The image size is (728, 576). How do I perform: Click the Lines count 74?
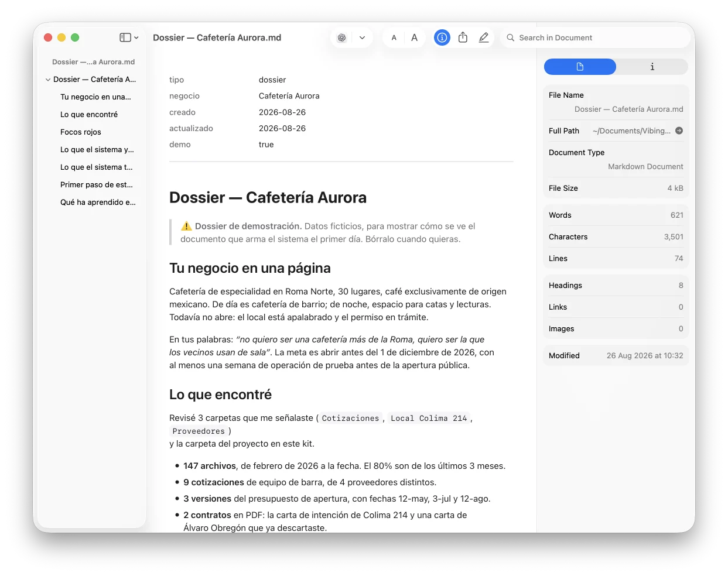point(679,258)
